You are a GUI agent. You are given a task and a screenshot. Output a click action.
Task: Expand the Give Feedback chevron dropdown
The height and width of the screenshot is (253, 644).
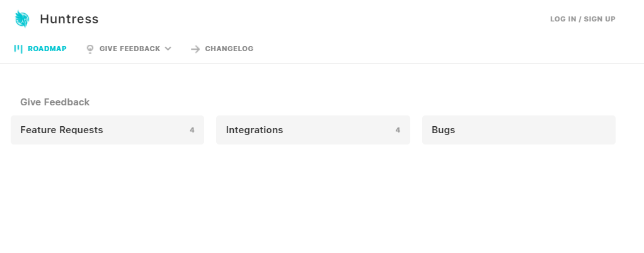click(x=168, y=49)
